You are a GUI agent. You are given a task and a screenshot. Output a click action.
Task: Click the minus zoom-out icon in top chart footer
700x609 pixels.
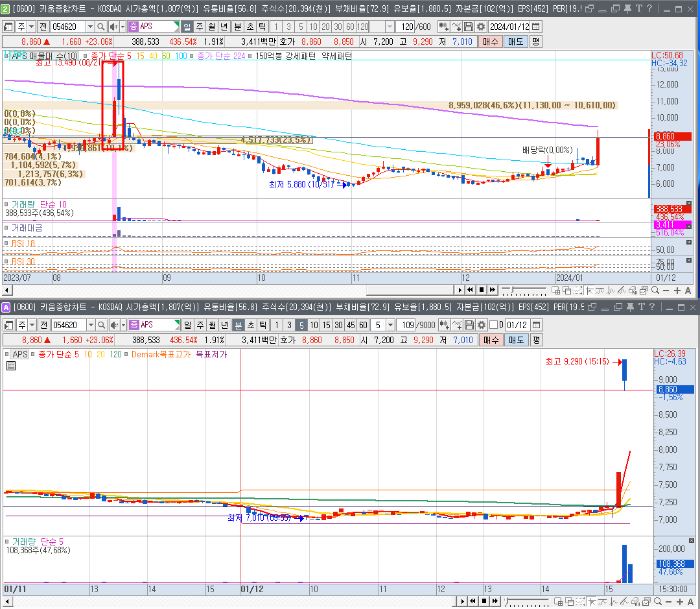(x=666, y=291)
